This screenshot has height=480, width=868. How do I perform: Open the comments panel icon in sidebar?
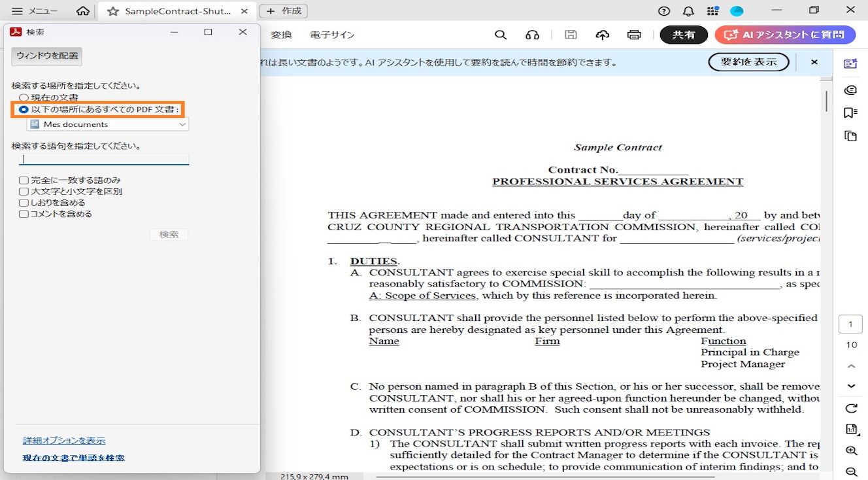(x=850, y=90)
